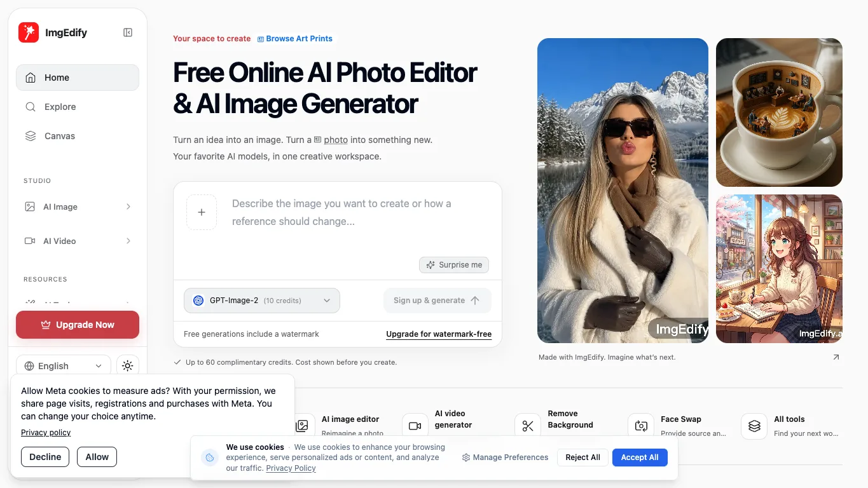Open the Meta banner Privacy policy link
This screenshot has height=488, width=868.
tap(46, 433)
